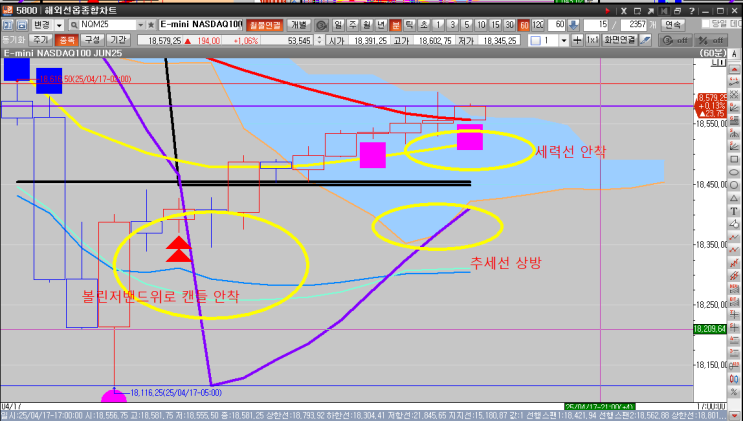Viewport: 743px width, 421px height.
Task: Toggle the percent off switch
Action: tap(711, 40)
